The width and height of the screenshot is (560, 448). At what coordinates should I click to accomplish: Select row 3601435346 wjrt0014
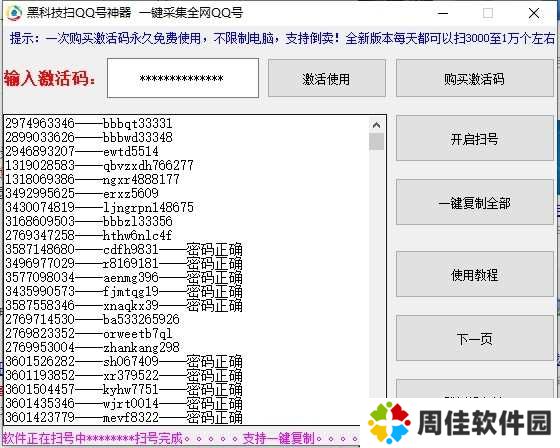[x=124, y=403]
